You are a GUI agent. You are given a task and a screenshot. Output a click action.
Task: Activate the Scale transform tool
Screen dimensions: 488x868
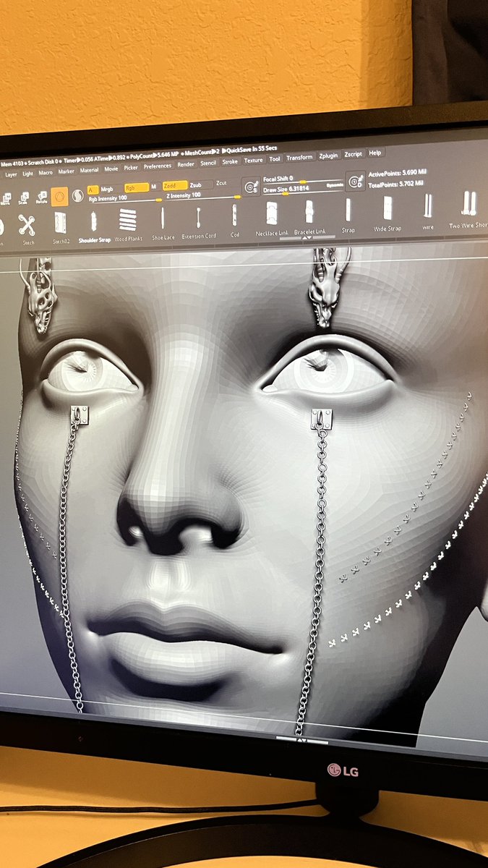[24, 197]
